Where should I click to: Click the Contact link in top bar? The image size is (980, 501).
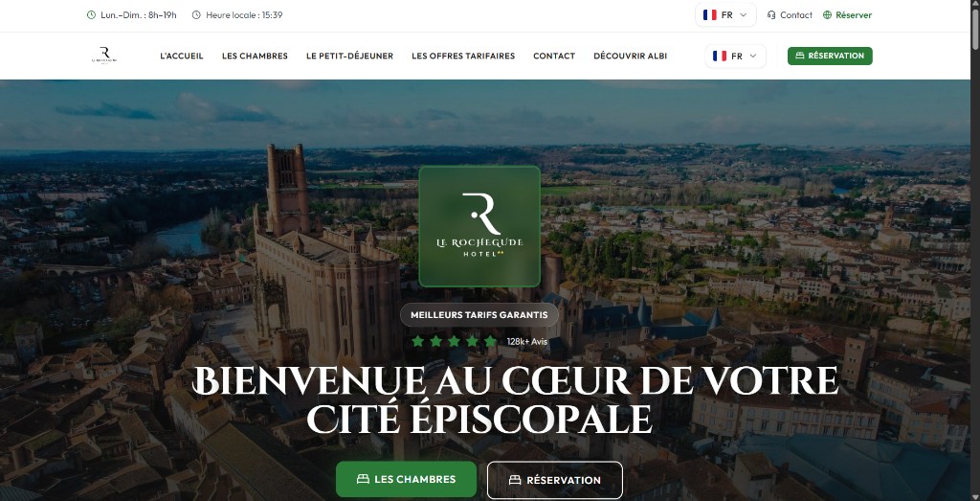coord(790,15)
